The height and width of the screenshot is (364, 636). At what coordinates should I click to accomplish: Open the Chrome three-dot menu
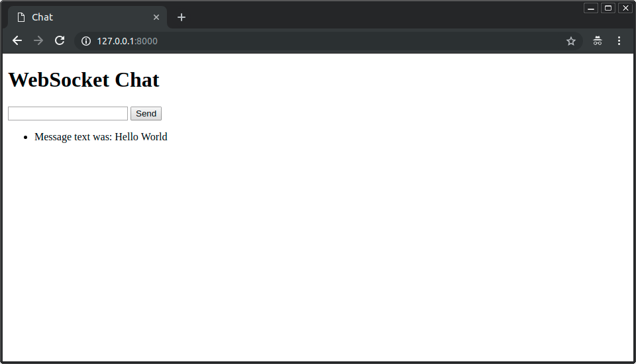[619, 41]
